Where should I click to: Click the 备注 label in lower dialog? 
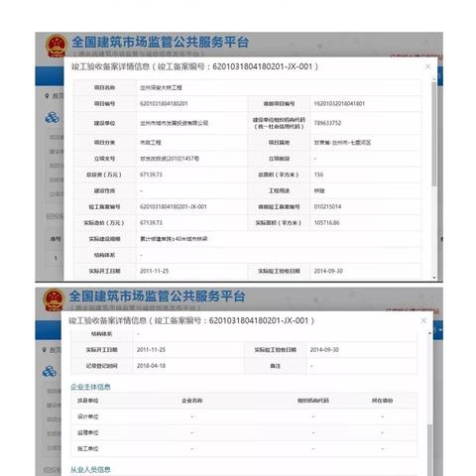point(275,366)
